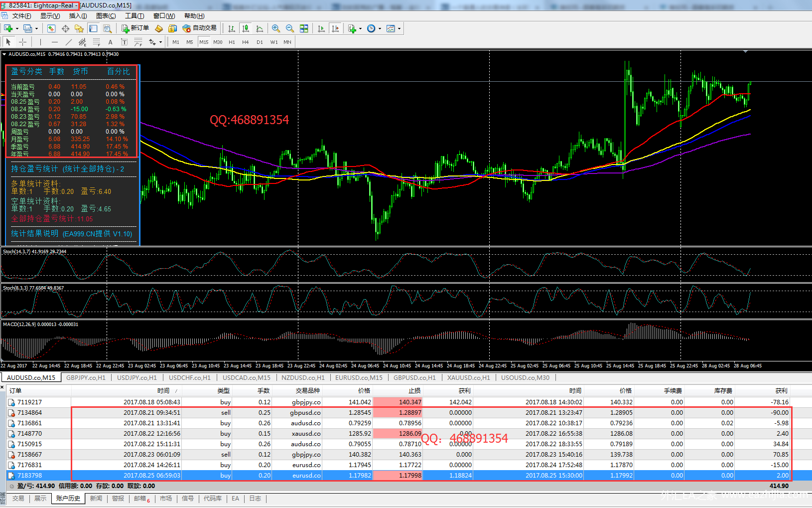Switch to USOUSD.co,M30 chart tab
Image resolution: width=812 pixels, height=508 pixels.
pos(525,378)
